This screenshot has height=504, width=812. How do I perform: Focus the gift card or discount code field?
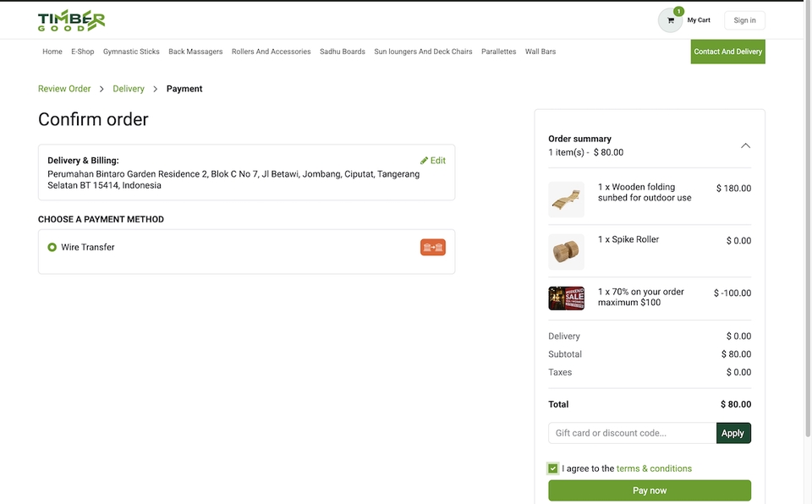(x=632, y=433)
